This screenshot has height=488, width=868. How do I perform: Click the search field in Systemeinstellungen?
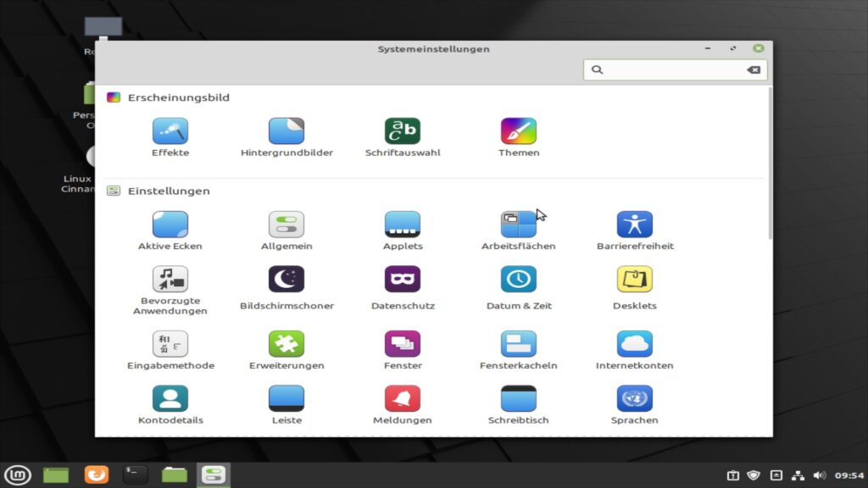click(x=675, y=69)
